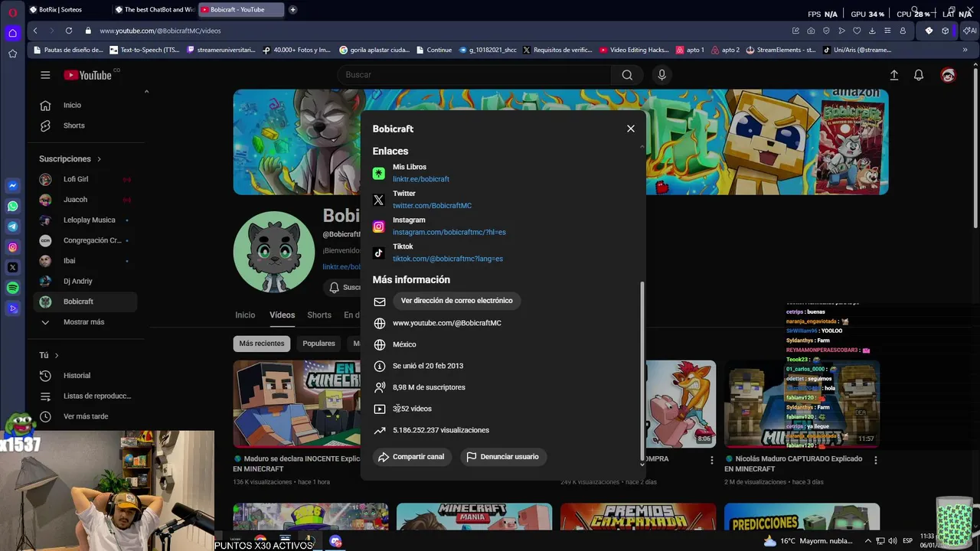This screenshot has width=980, height=551.
Task: Open the instagram.com/bobicraftmc link
Action: click(449, 232)
